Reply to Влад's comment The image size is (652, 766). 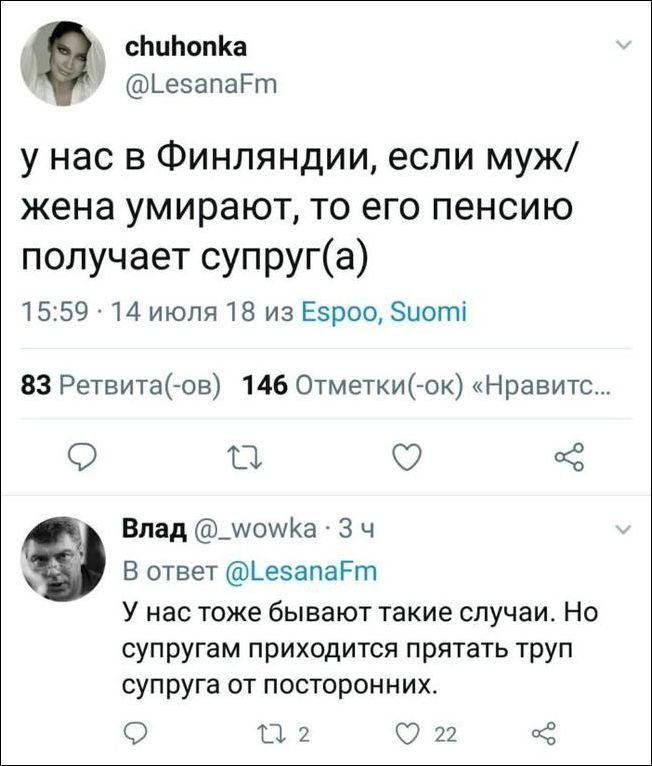133,733
